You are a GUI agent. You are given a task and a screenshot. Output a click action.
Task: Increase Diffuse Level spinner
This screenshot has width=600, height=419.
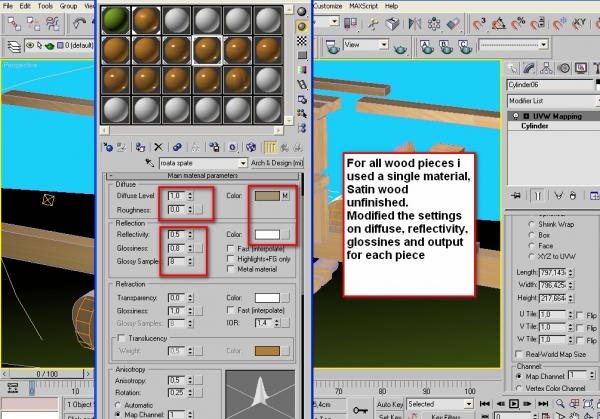(190, 194)
